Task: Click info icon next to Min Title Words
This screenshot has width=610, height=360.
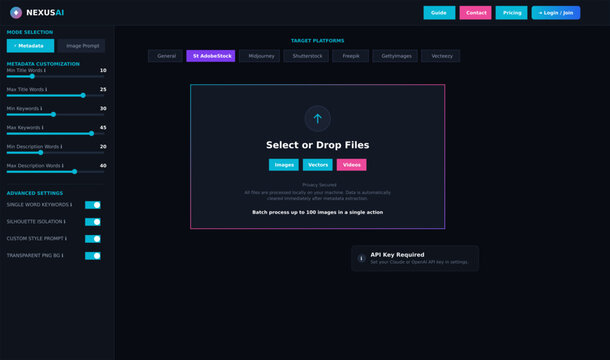Action: coord(45,70)
